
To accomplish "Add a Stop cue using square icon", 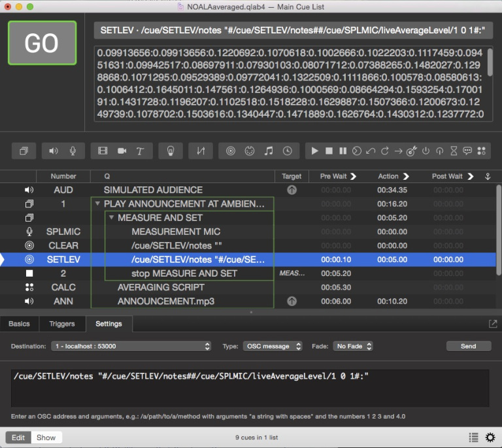I will coord(329,151).
